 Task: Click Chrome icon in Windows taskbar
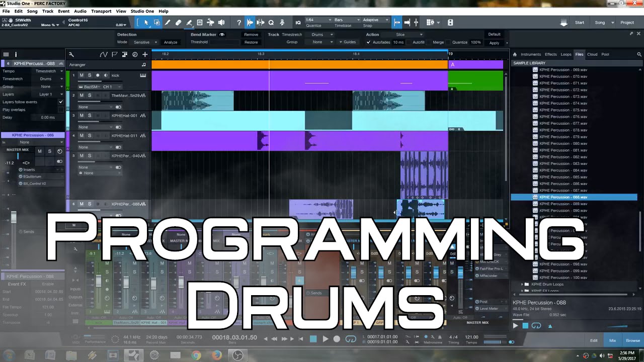[x=196, y=355]
